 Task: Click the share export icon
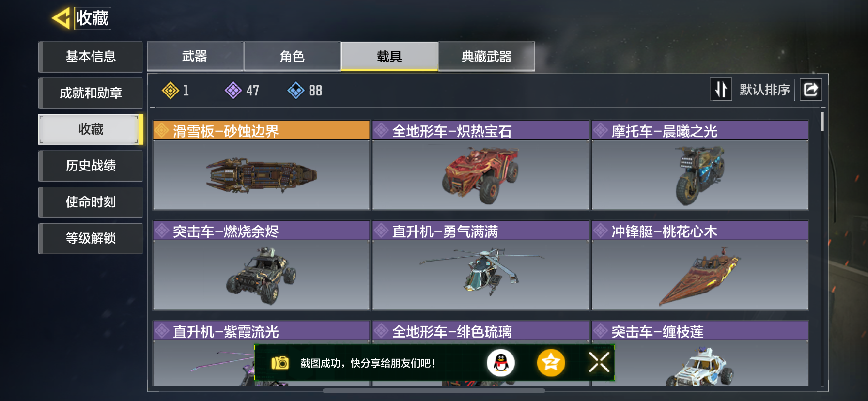tap(811, 90)
